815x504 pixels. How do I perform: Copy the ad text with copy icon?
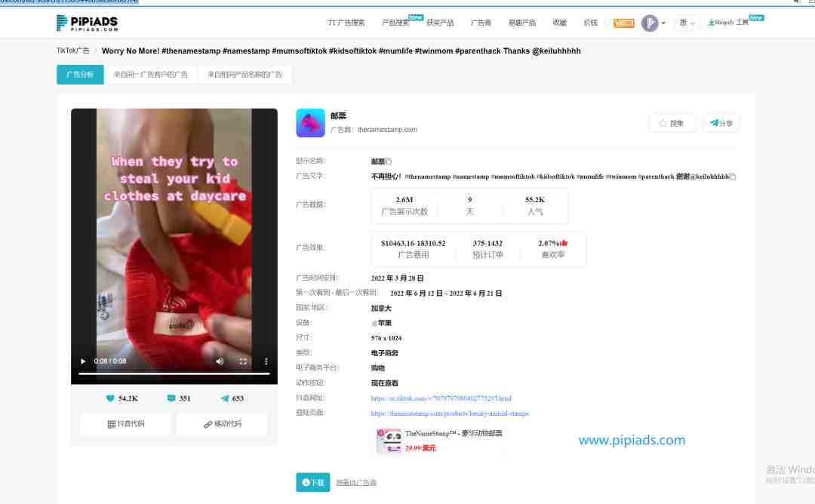pyautogui.click(x=733, y=177)
